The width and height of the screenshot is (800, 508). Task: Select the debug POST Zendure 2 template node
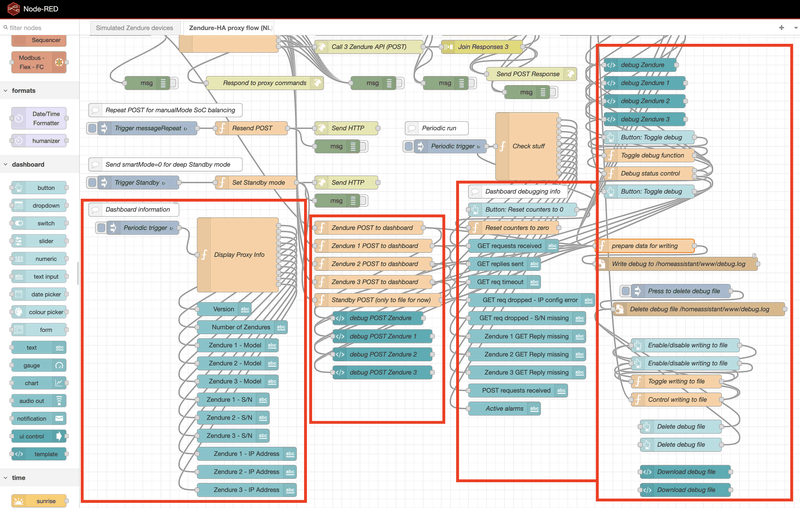click(383, 354)
